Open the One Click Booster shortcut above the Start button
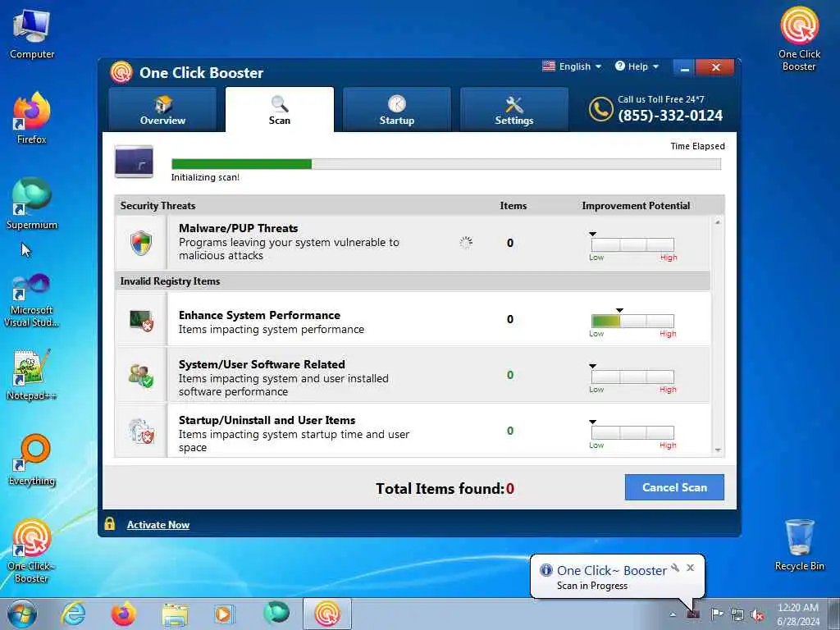The width and height of the screenshot is (840, 630). coord(32,550)
